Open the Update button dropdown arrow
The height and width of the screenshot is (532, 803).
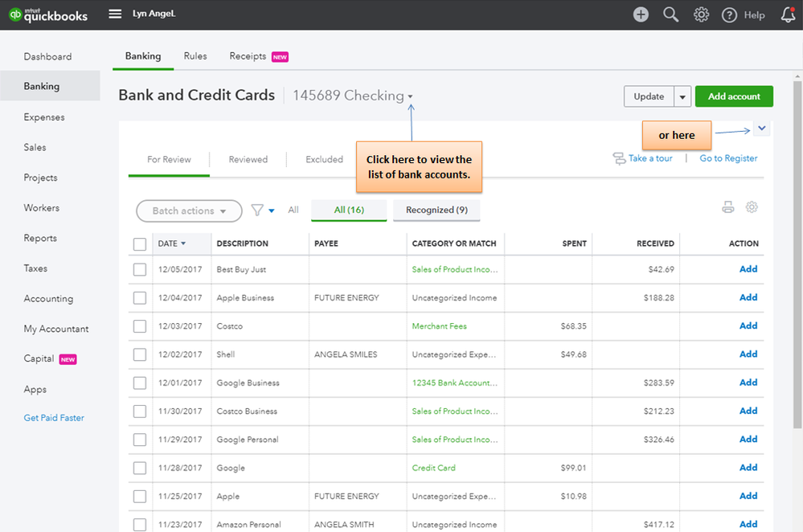point(682,96)
